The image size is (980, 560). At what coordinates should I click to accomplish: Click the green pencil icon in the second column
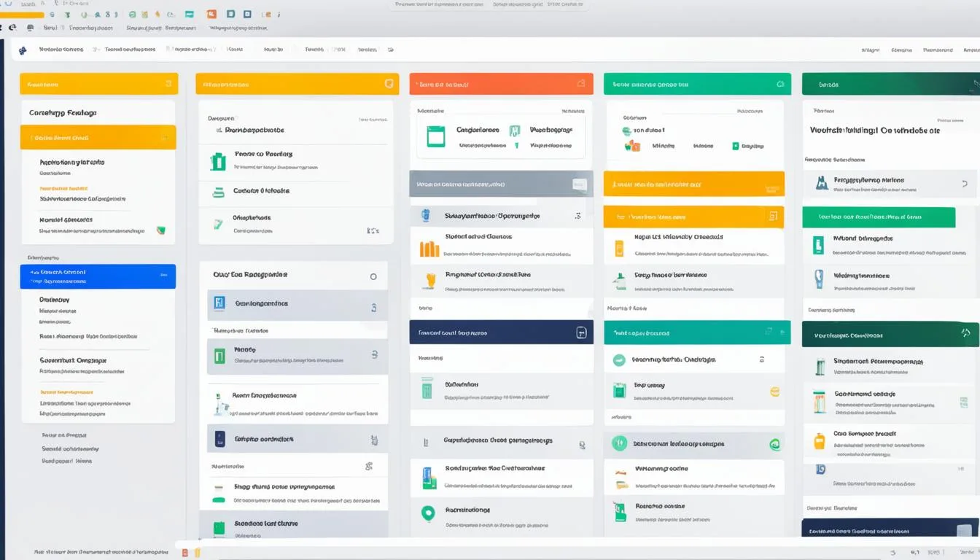point(218,225)
